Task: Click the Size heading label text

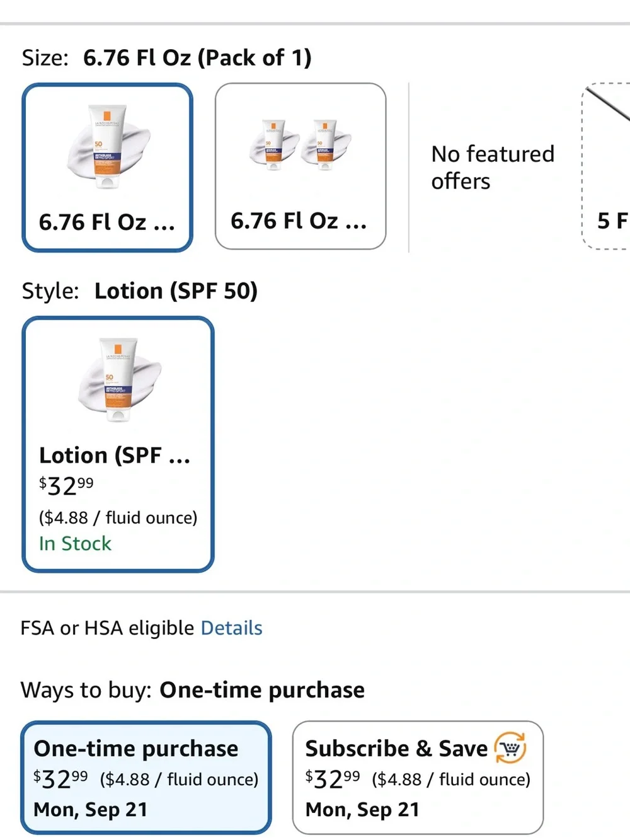Action: pyautogui.click(x=45, y=58)
